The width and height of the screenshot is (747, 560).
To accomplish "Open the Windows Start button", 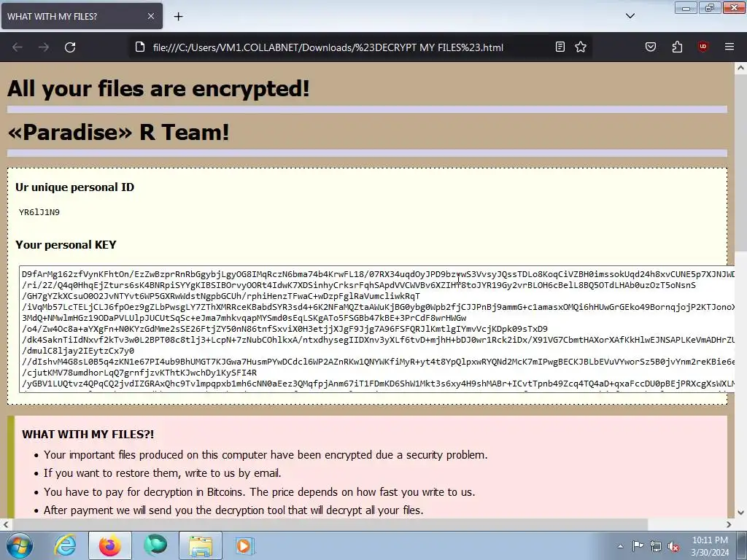I will [x=20, y=545].
